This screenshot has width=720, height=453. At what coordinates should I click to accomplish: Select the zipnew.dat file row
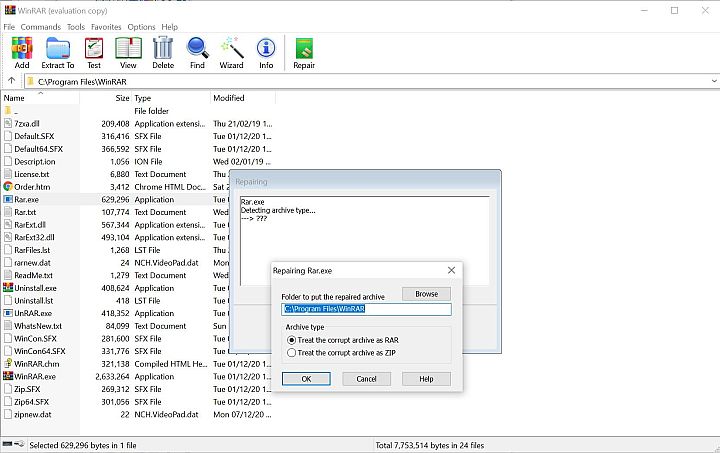(x=138, y=414)
